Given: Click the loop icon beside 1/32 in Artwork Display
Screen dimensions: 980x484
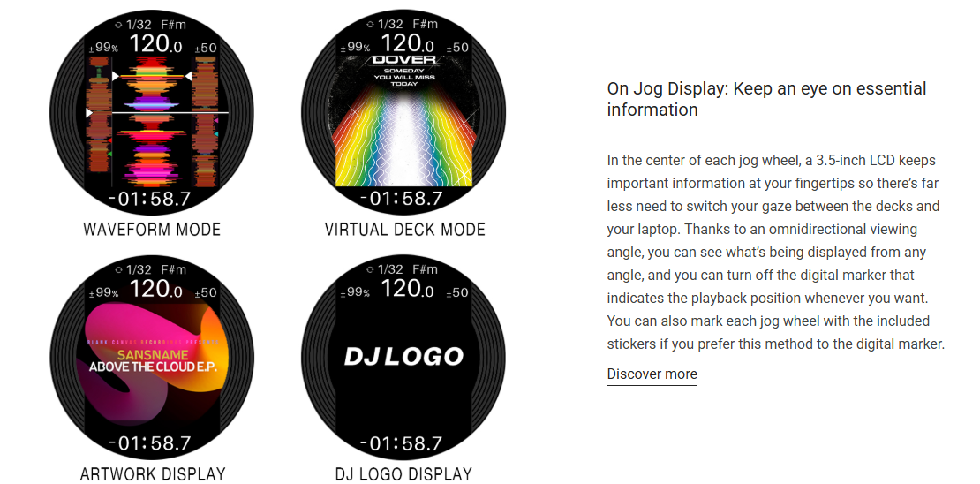Looking at the screenshot, I should pos(118,270).
